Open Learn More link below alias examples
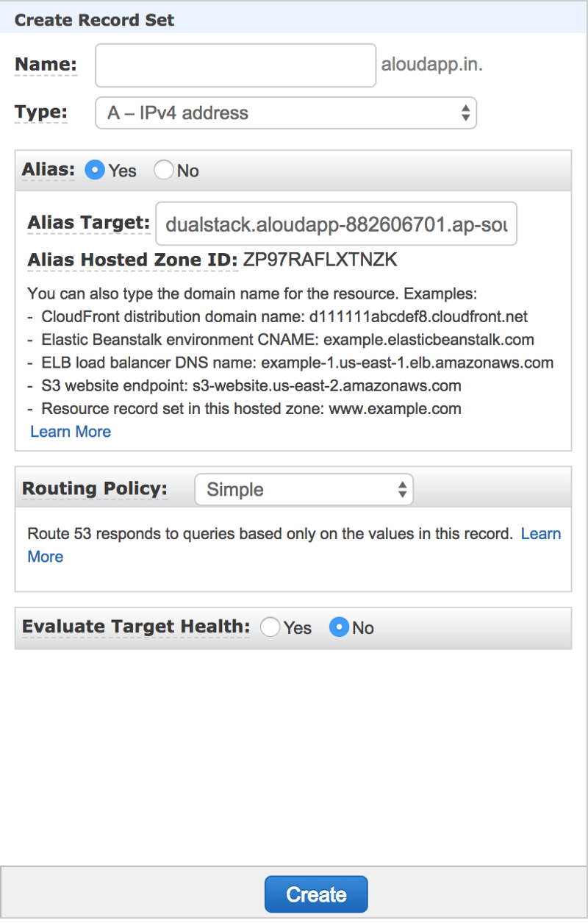Viewport: 588px width, 923px height. click(71, 432)
